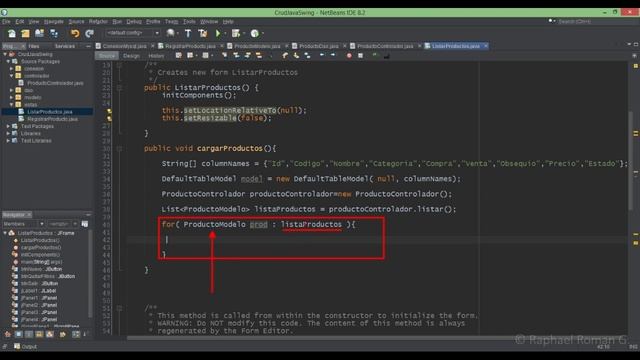The width and height of the screenshot is (640, 360).
Task: Toggle Show Inherited Members filter in Navigator
Action: coord(8,334)
